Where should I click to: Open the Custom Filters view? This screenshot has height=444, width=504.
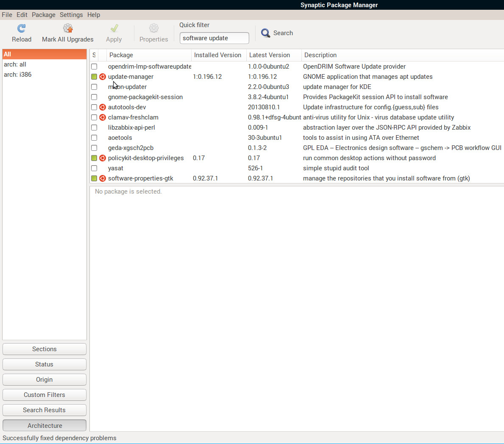pos(45,395)
